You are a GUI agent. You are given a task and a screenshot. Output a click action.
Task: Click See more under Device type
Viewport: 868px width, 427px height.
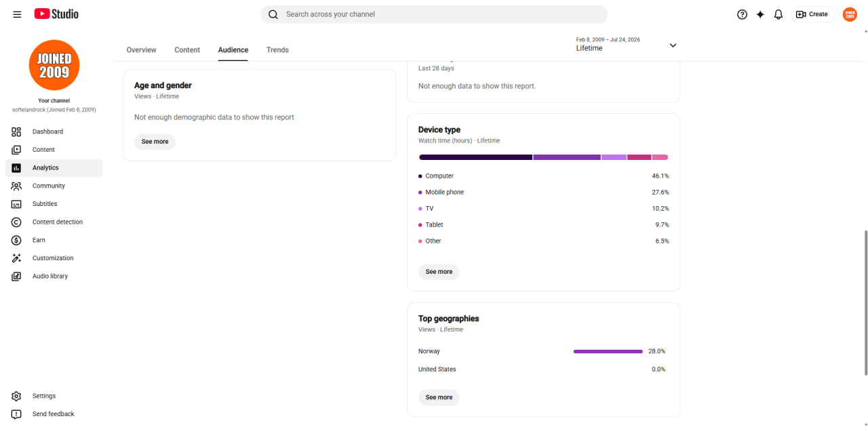(x=439, y=272)
